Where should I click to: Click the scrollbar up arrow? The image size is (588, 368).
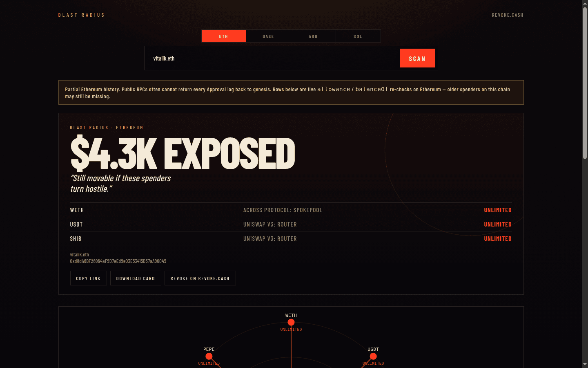pyautogui.click(x=585, y=3)
